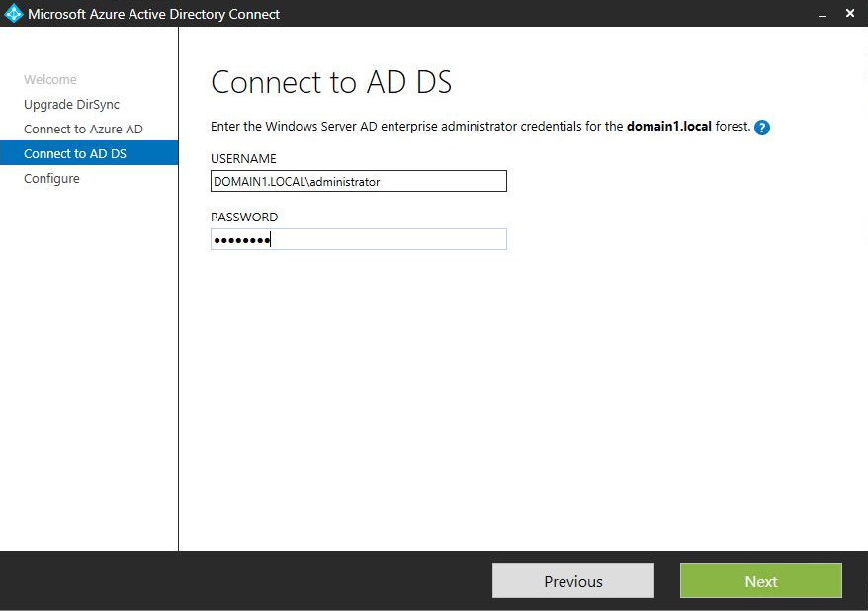Click the USERNAME label
This screenshot has width=868, height=611.
(x=243, y=159)
